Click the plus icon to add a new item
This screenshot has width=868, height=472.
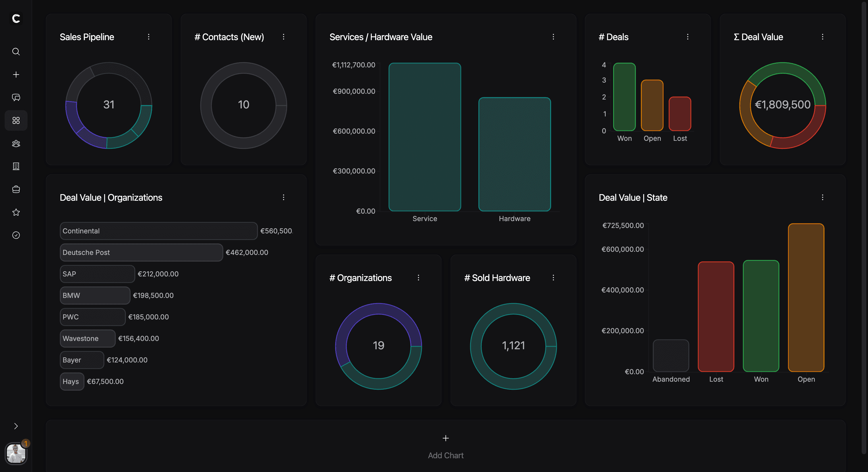tap(16, 74)
